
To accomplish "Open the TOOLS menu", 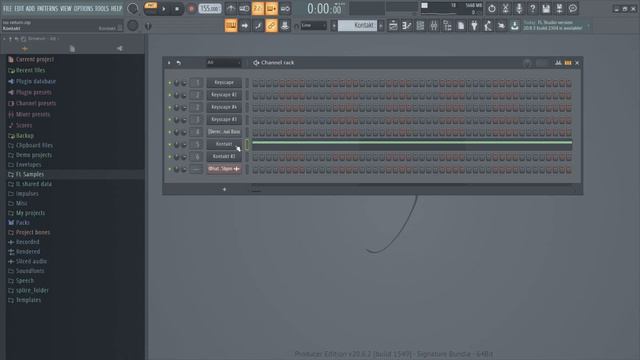I will tap(102, 8).
